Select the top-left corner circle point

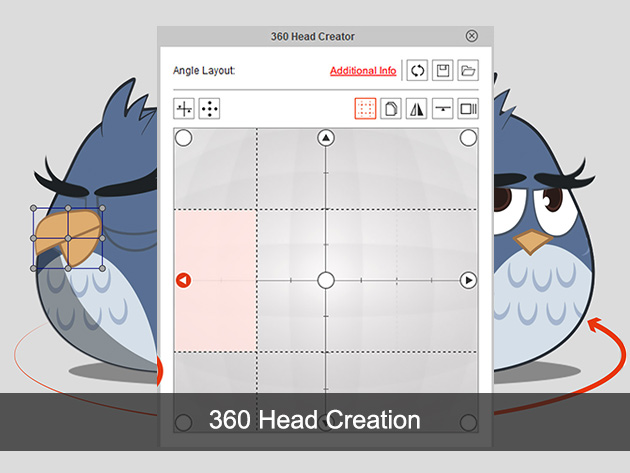(184, 138)
